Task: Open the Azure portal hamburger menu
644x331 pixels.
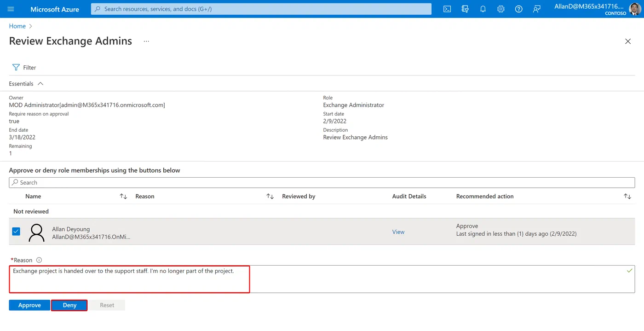Action: 11,9
